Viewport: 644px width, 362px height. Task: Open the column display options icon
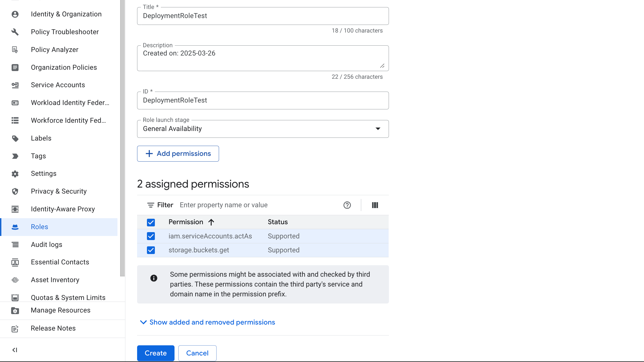pyautogui.click(x=375, y=205)
